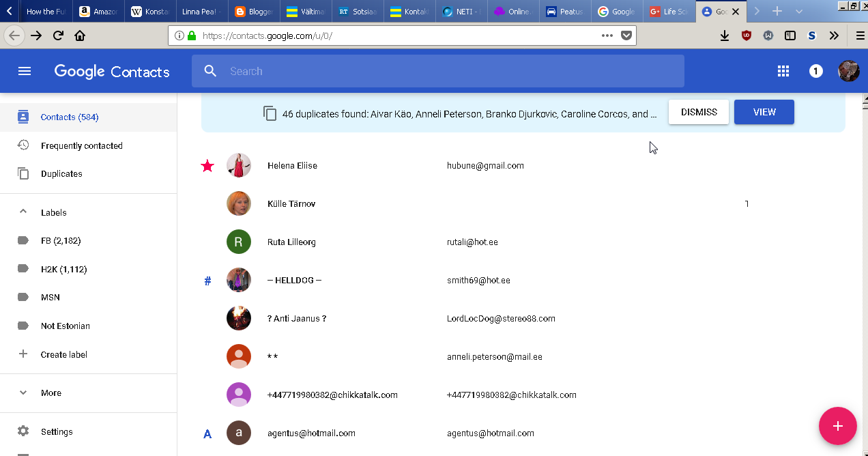Image resolution: width=868 pixels, height=456 pixels.
Task: Click the page vertical scrollbar up arrow
Action: pyautogui.click(x=864, y=98)
